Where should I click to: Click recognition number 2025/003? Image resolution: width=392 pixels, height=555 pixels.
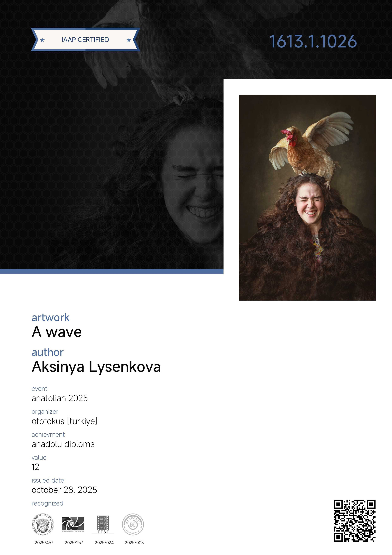[x=134, y=543]
